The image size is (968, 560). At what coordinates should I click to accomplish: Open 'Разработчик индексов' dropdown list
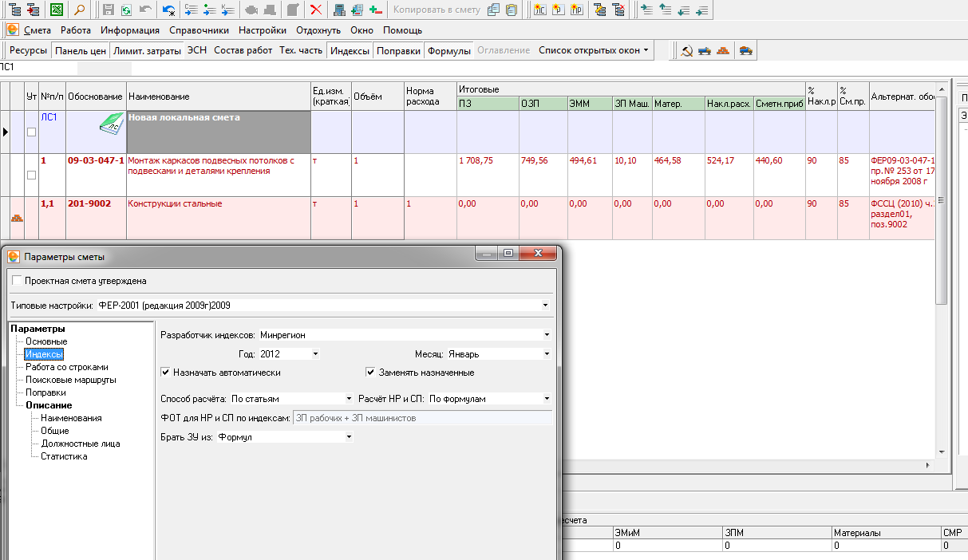(x=546, y=335)
